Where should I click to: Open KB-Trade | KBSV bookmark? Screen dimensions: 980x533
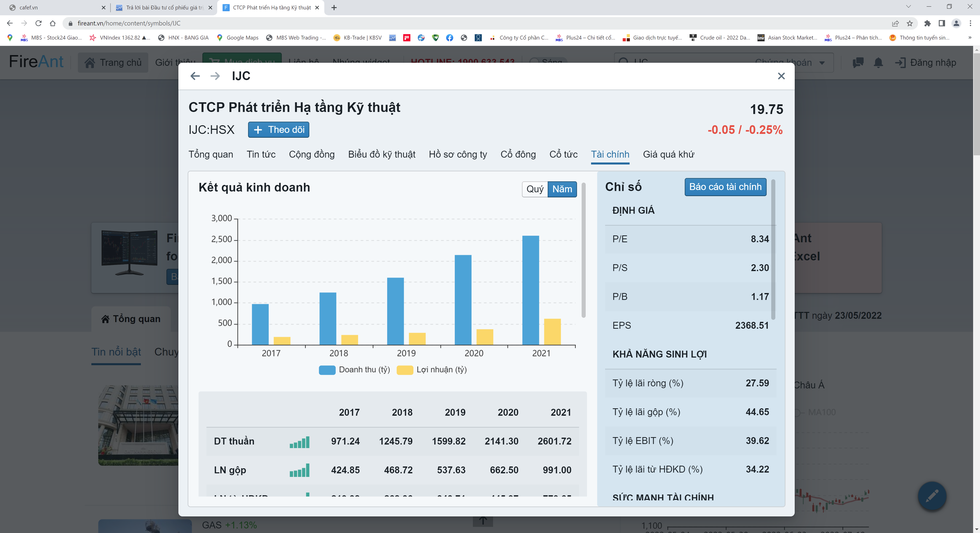pyautogui.click(x=358, y=38)
